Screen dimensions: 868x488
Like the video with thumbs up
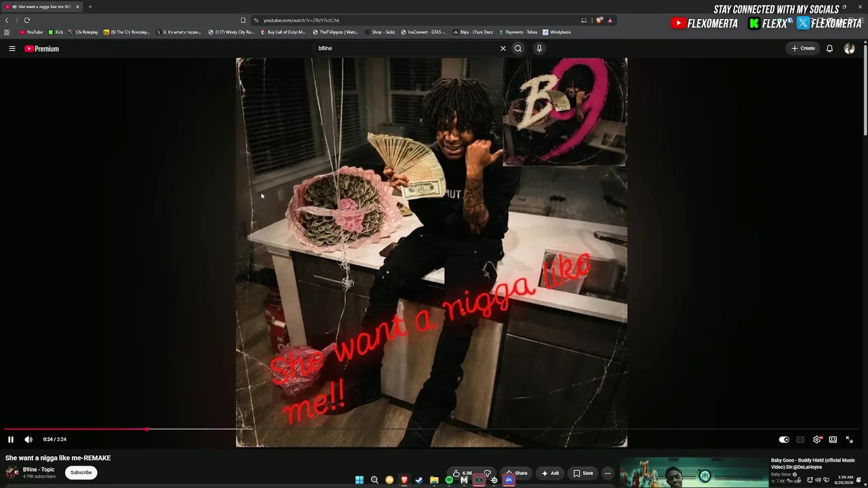click(462, 473)
